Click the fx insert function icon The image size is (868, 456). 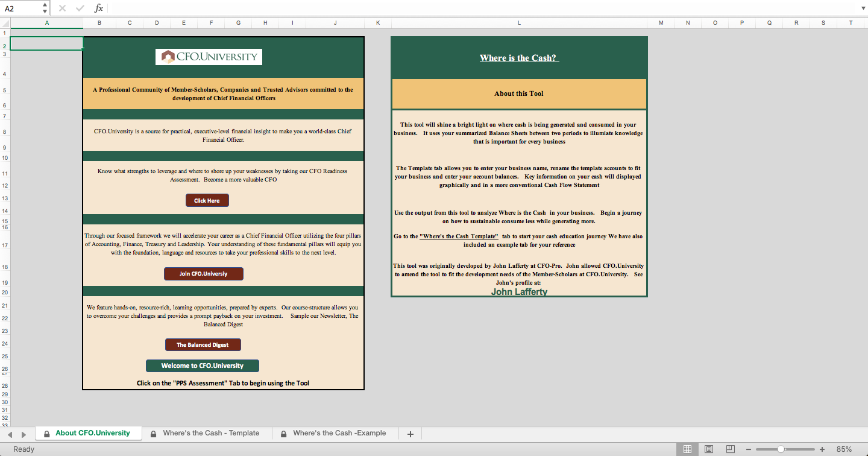[99, 8]
